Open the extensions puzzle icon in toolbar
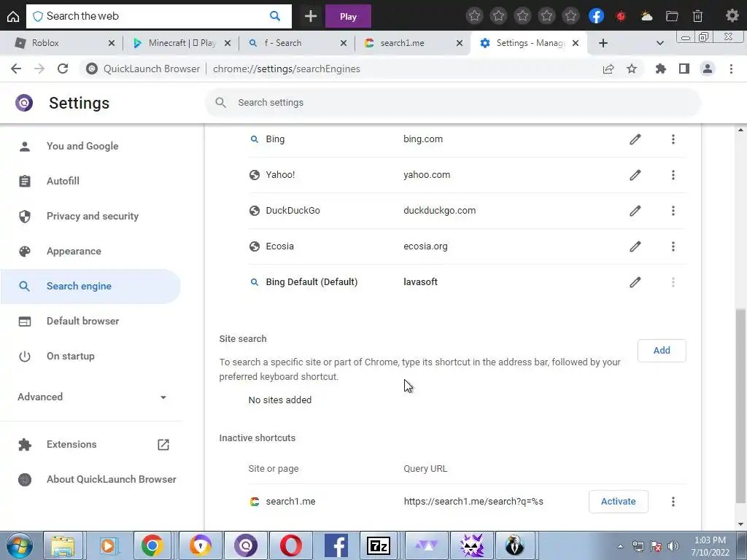 tap(660, 69)
